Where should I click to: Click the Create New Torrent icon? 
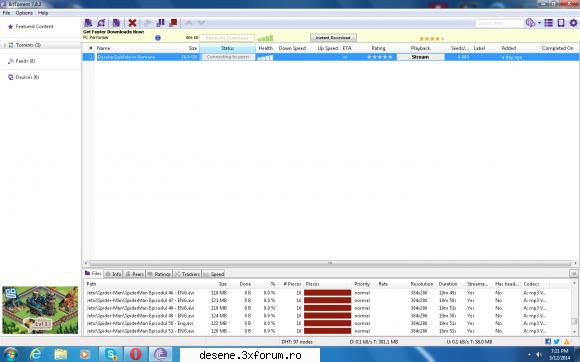(116, 23)
